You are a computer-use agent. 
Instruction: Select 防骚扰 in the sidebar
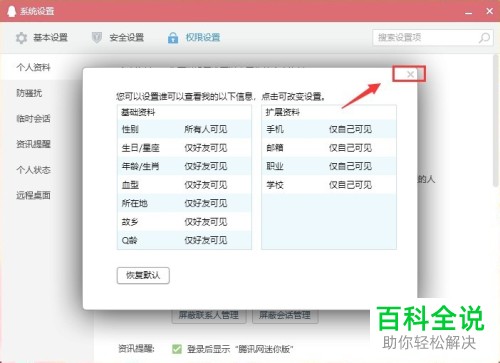(29, 93)
